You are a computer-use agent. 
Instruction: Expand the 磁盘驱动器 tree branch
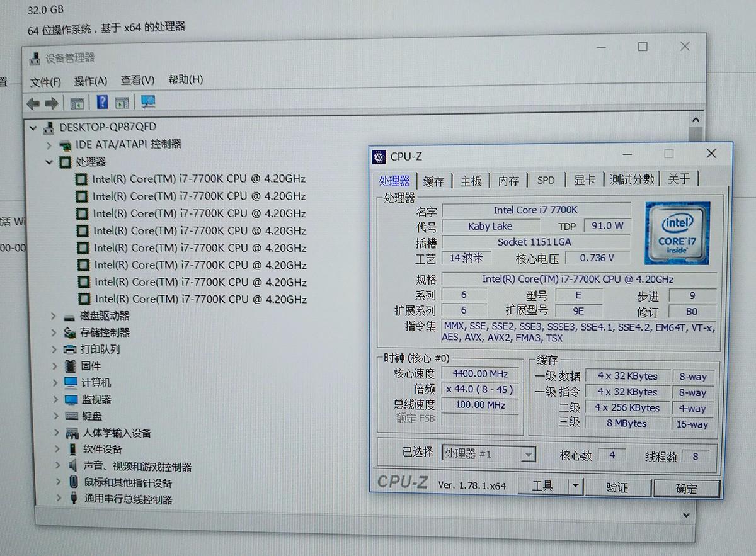click(x=53, y=316)
